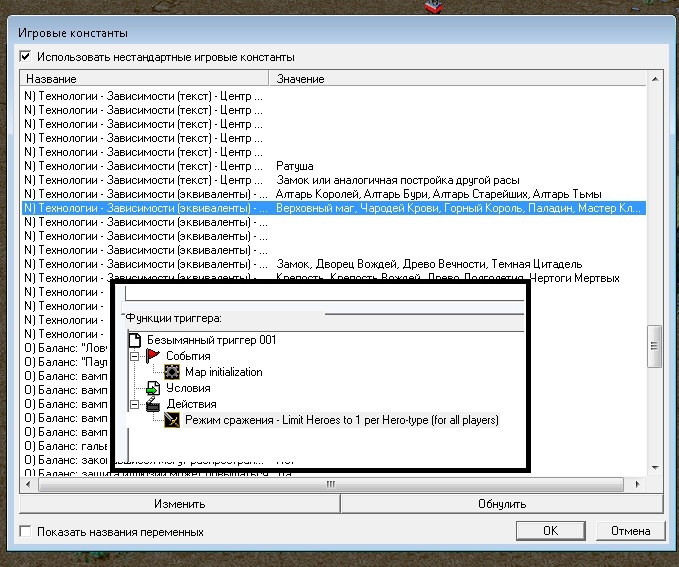Cancel with the Отмена button
Viewport: 679px width, 567px height.
pos(630,531)
